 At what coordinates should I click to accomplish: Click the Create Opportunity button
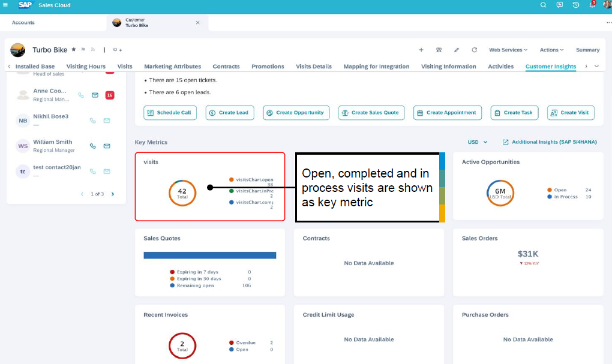296,113
